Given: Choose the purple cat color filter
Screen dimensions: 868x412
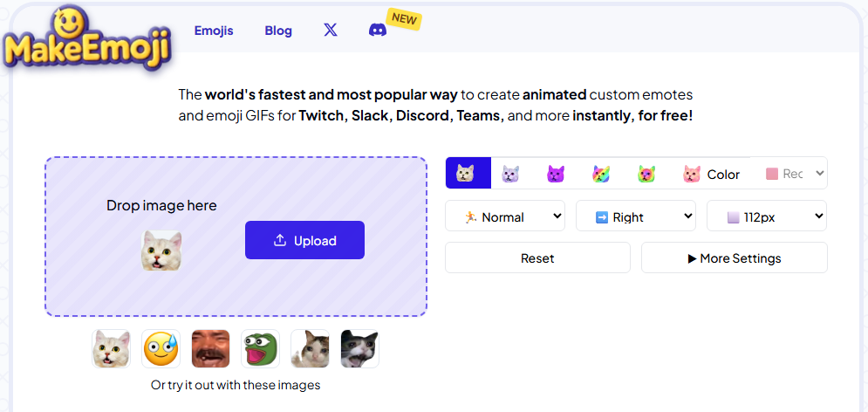Looking at the screenshot, I should (556, 174).
